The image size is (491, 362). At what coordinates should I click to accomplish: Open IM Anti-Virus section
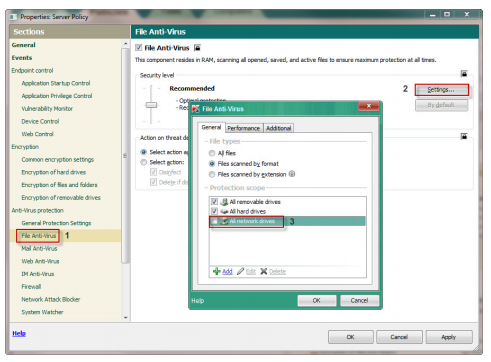(x=38, y=274)
